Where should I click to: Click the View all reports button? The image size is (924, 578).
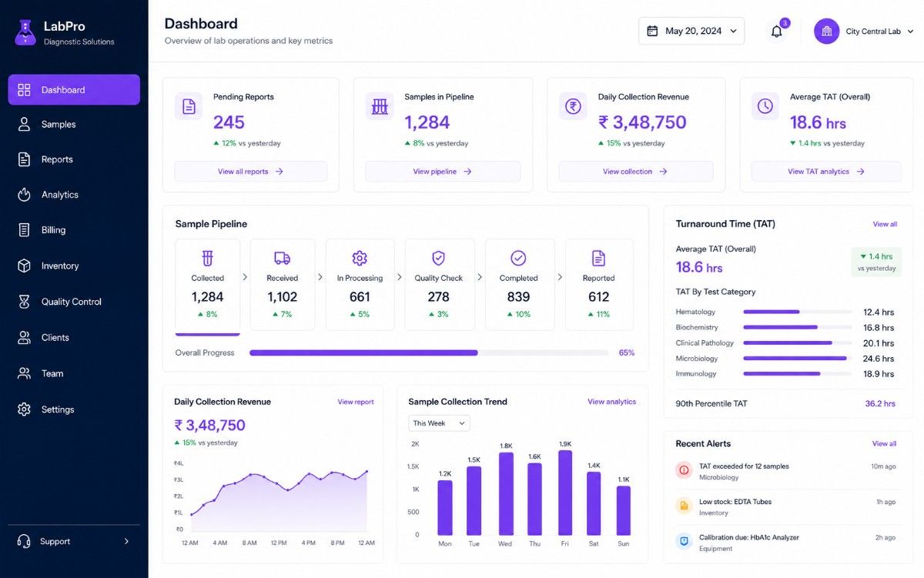[251, 172]
